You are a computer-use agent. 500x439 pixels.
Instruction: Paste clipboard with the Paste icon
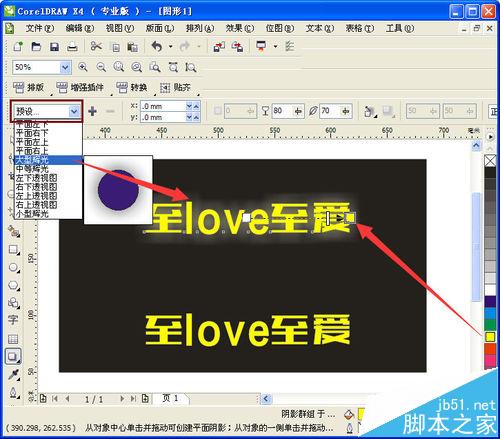pyautogui.click(x=133, y=47)
